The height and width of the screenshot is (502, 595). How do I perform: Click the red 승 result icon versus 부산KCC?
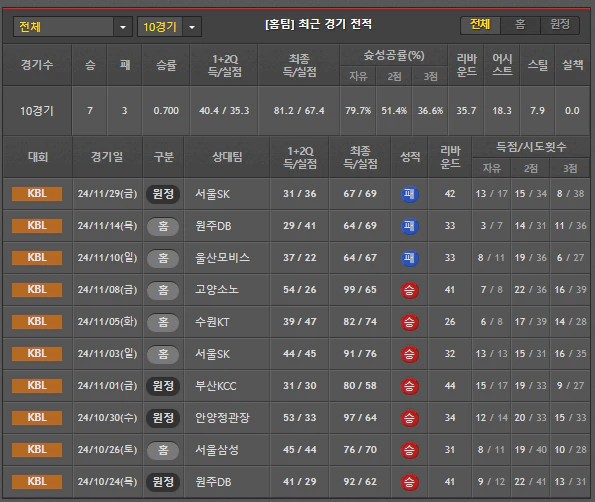(x=409, y=386)
